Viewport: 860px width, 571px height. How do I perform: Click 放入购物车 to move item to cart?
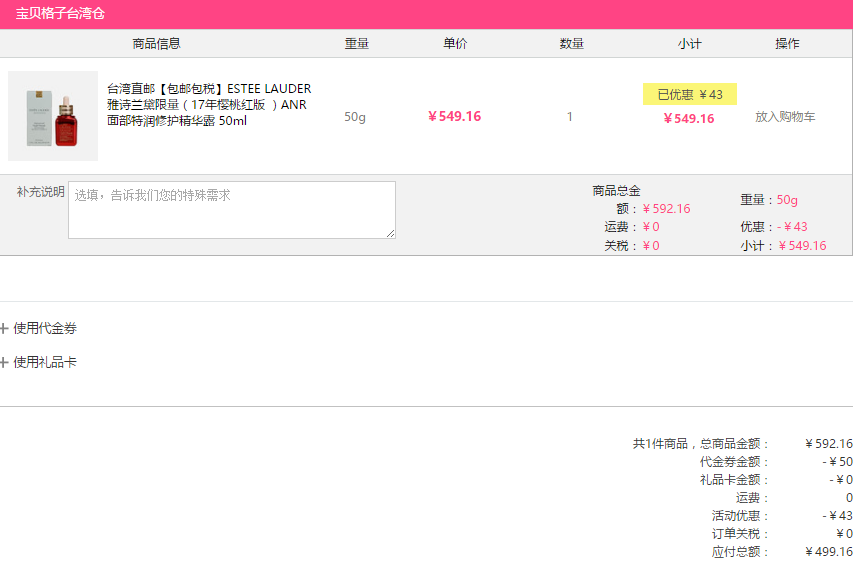pyautogui.click(x=785, y=116)
